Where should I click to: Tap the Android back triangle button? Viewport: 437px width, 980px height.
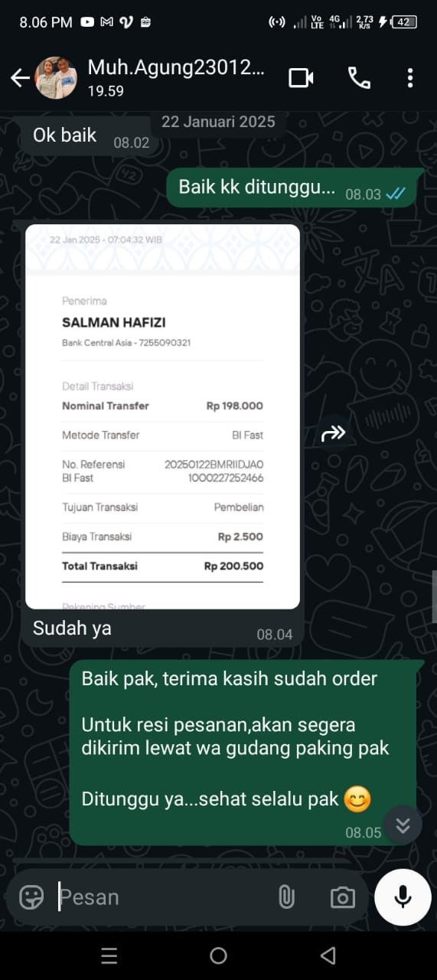point(328,955)
